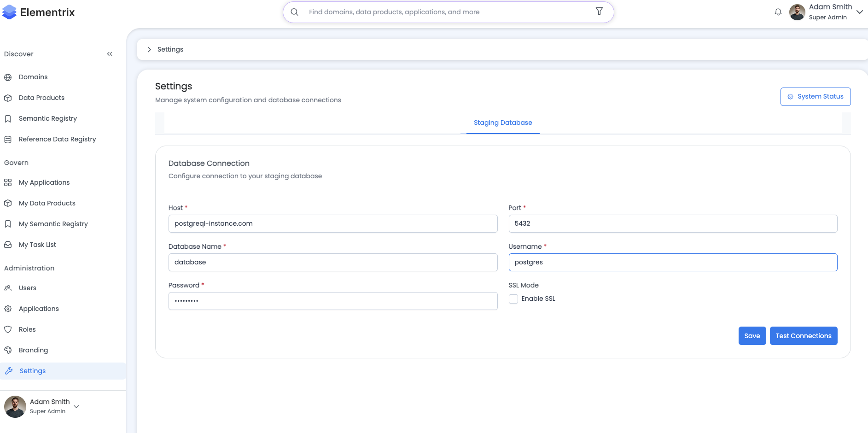This screenshot has height=433, width=868.
Task: Click the notification bell icon
Action: point(778,12)
